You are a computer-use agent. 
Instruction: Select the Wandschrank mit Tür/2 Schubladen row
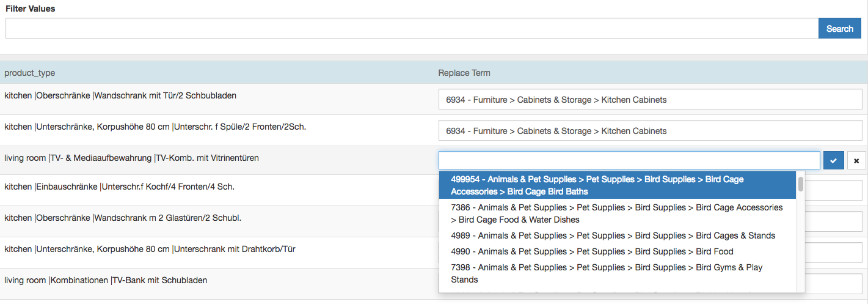(120, 96)
